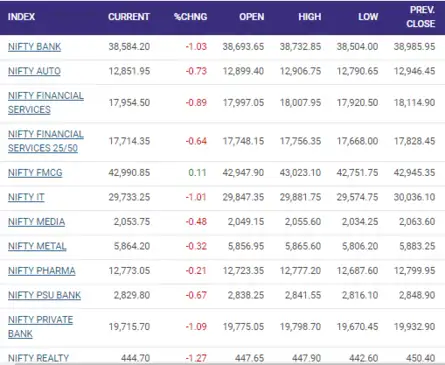This screenshot has height=365, width=445.
Task: Select NIFTY PSU BANK previous close 2,848.90
Action: [x=417, y=295]
